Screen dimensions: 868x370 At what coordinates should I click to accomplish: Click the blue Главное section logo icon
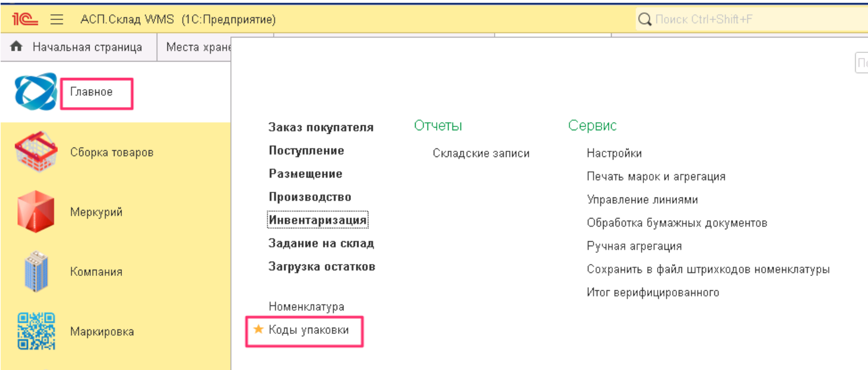tap(35, 92)
